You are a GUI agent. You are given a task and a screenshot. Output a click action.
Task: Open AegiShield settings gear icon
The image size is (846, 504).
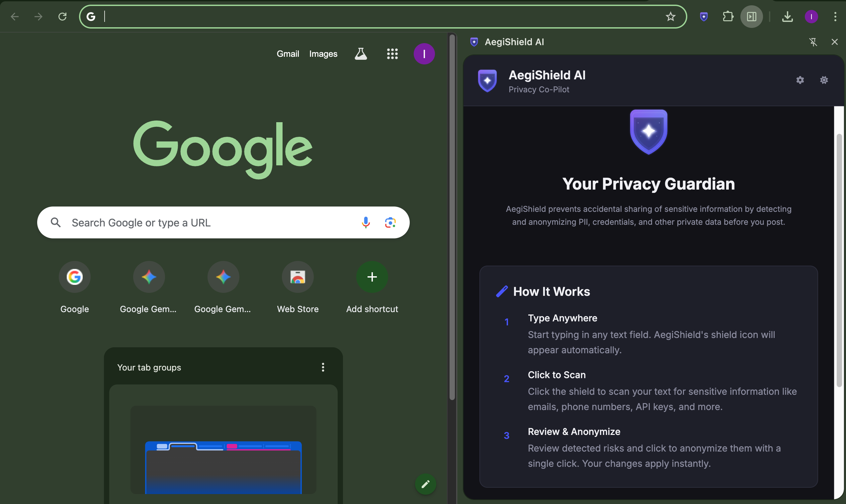tap(800, 80)
